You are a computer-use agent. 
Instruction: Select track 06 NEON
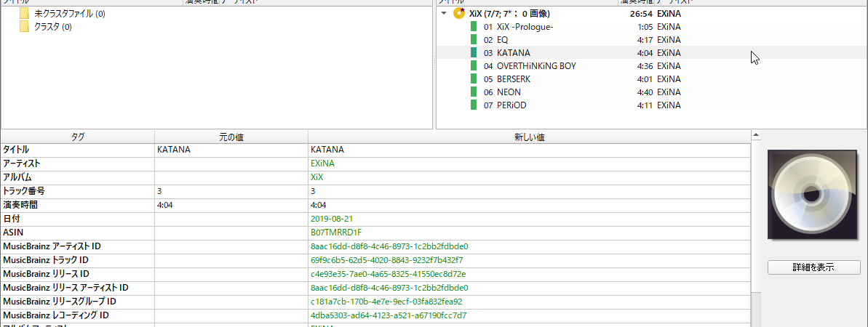pos(509,92)
